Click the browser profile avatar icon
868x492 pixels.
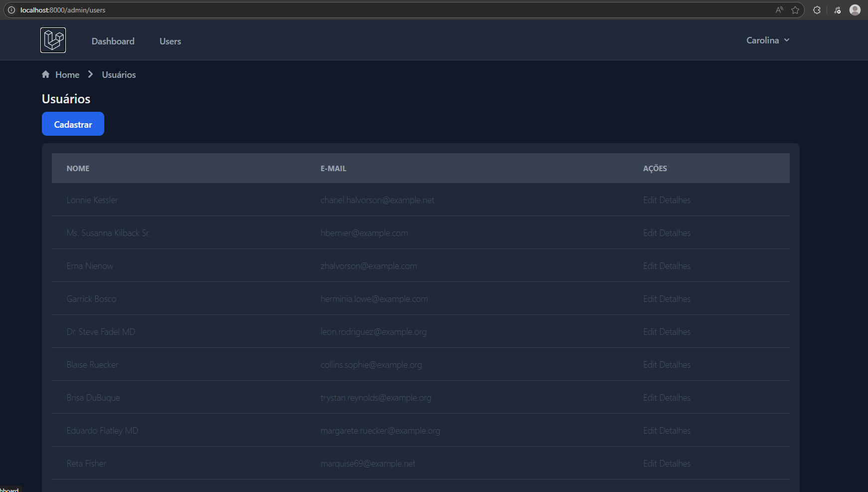pos(855,9)
